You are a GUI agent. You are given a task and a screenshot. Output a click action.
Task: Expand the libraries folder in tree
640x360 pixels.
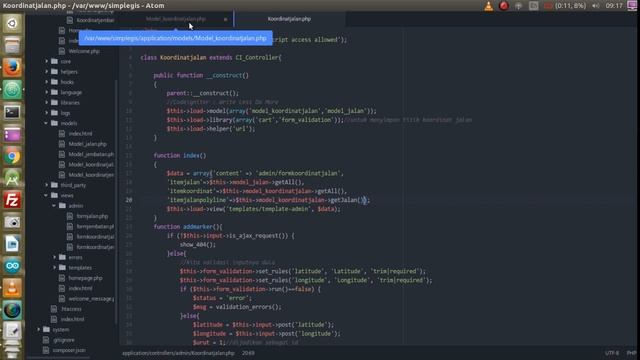point(47,102)
